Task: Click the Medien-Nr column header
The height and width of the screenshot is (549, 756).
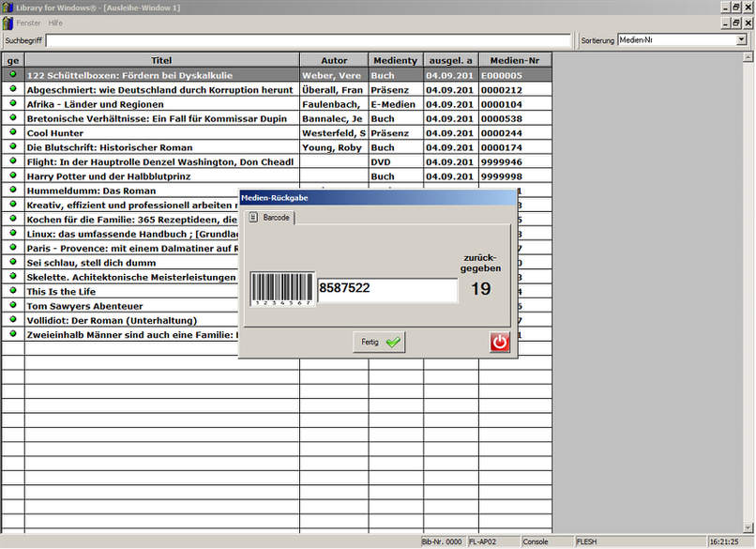Action: [515, 60]
